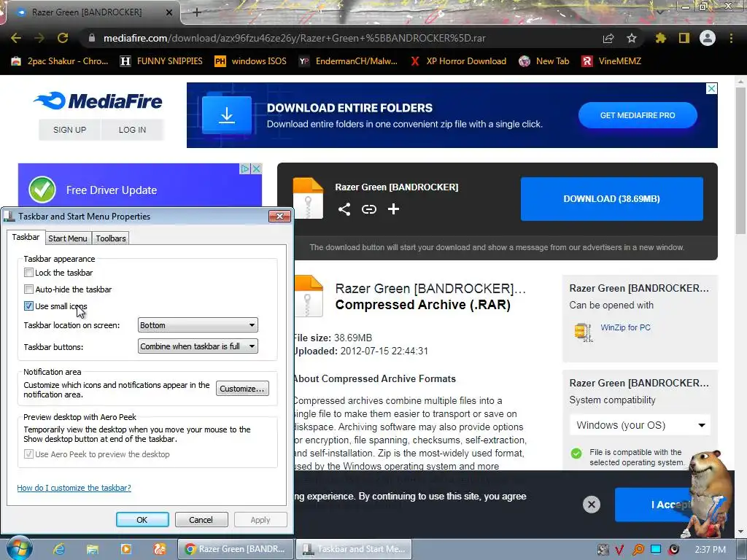Click the MediaFire logo

tap(98, 101)
